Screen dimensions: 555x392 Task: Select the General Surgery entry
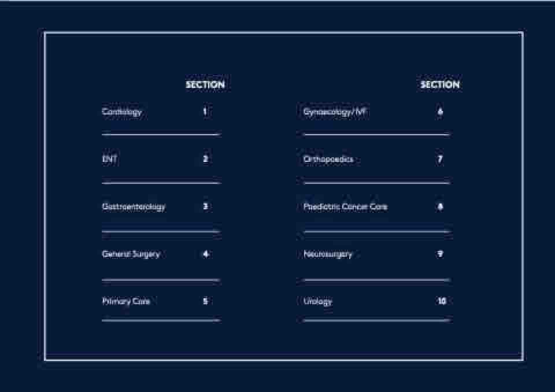click(131, 254)
